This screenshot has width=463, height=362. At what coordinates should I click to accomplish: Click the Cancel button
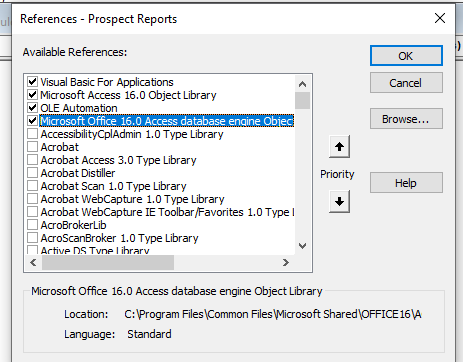[406, 83]
